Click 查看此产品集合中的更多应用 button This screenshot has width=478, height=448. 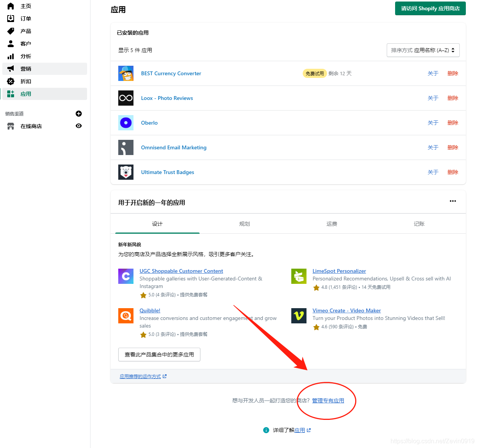[x=159, y=355]
